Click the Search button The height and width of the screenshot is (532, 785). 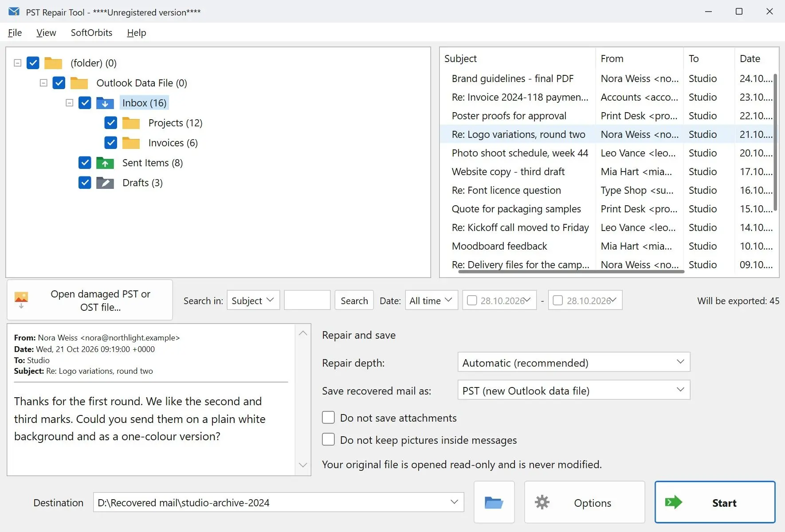coord(354,300)
